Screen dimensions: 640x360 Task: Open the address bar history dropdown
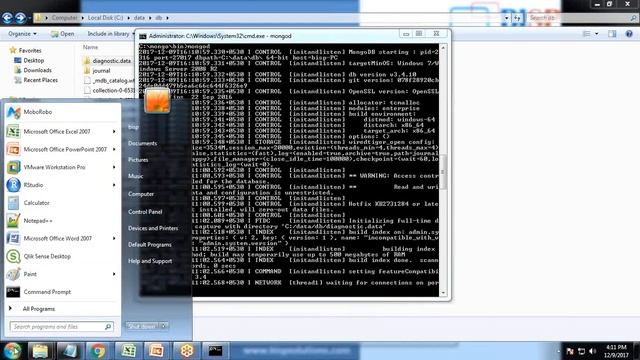(507, 18)
